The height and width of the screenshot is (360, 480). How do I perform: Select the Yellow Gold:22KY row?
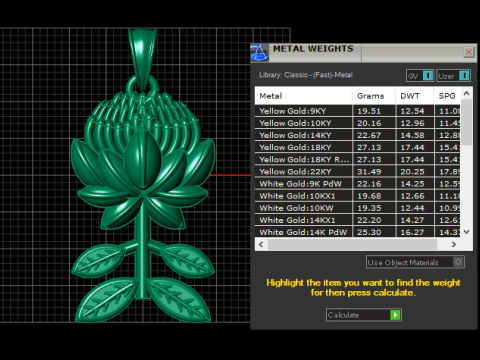[x=357, y=171]
